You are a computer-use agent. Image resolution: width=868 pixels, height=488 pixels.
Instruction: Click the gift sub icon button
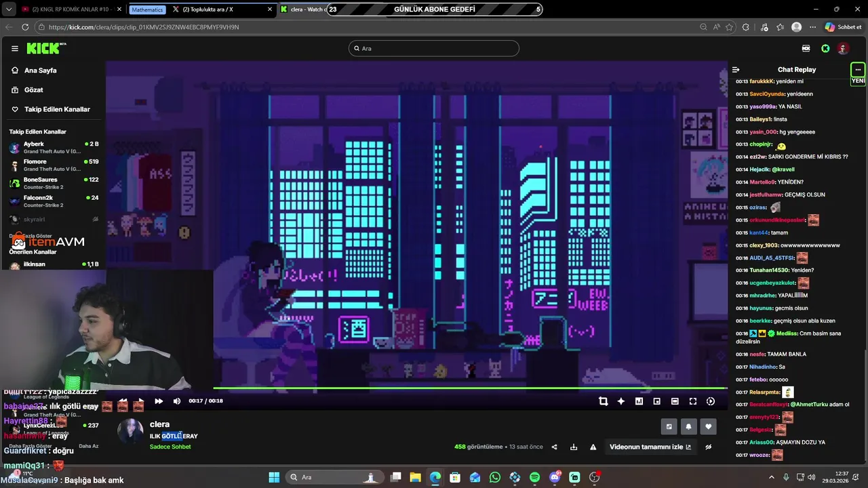click(669, 426)
